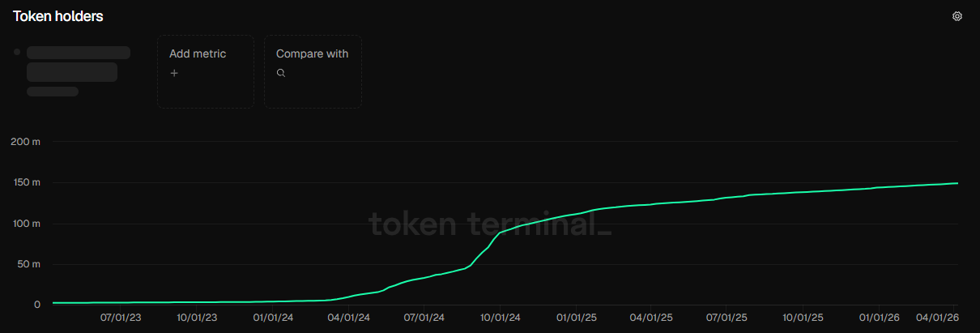Click the top loading placeholder bar
This screenshot has width=980, height=333.
click(79, 53)
